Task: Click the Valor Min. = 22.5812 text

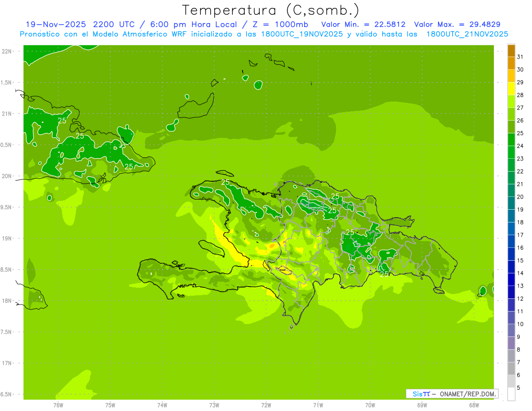Action: tap(363, 24)
